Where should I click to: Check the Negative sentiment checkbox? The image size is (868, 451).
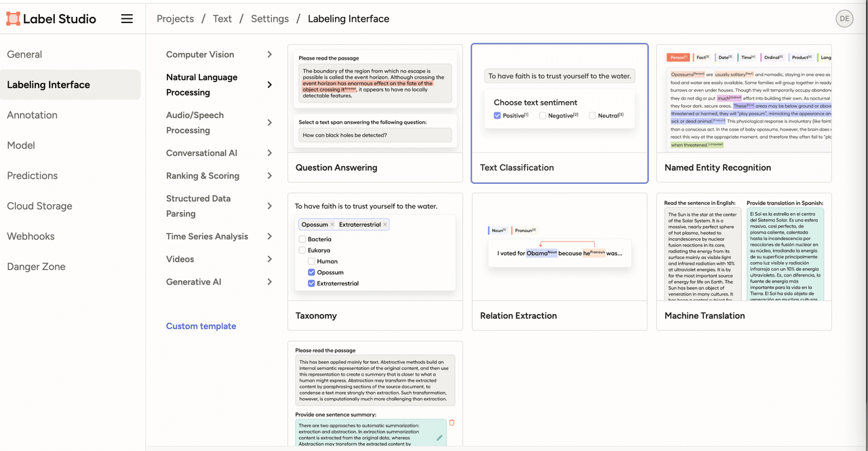(542, 116)
